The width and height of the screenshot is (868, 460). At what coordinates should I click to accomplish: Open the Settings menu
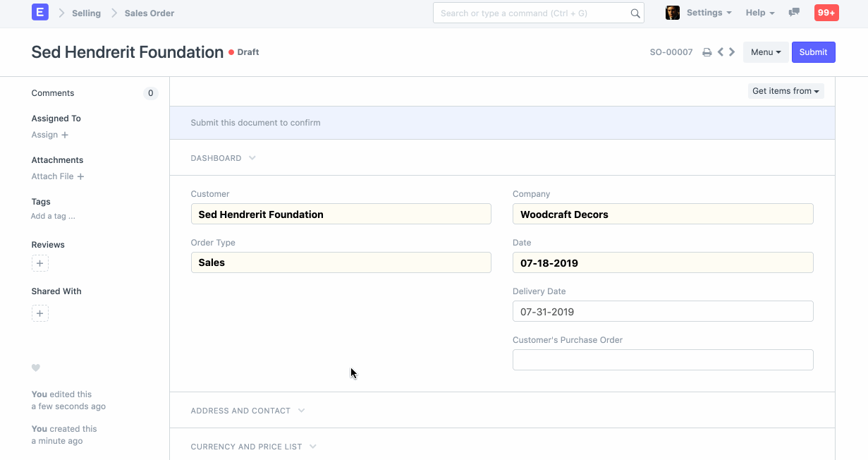(x=709, y=13)
